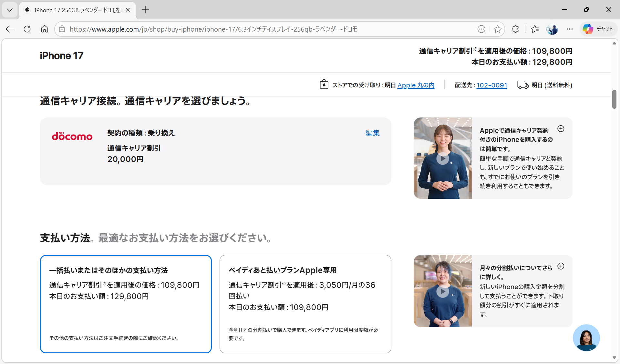Expand details about monthly installment payments

point(561,266)
